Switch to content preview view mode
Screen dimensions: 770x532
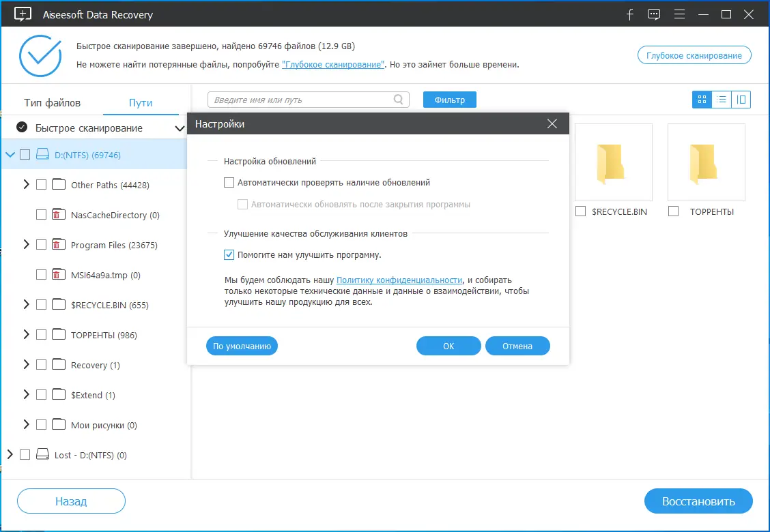741,100
